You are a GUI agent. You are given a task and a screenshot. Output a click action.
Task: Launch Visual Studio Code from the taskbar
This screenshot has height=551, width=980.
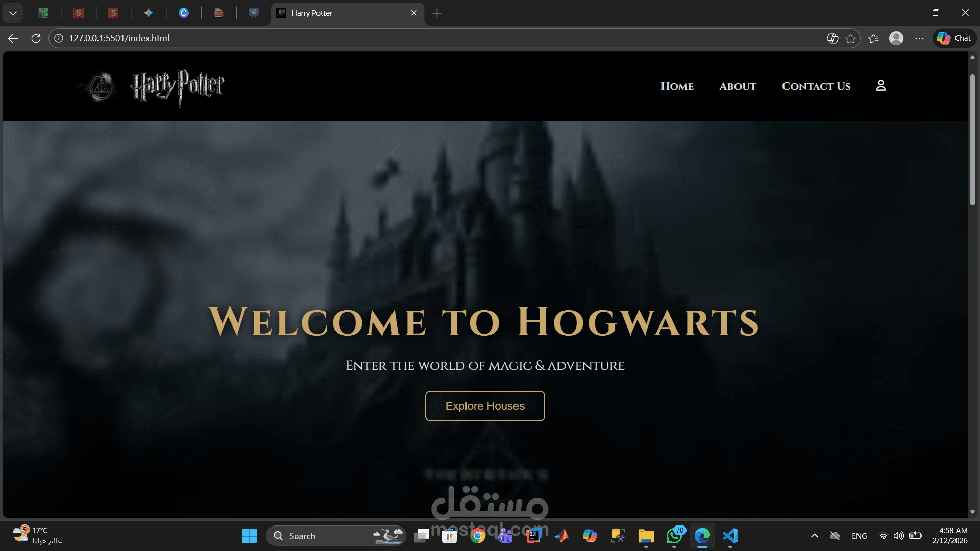(730, 536)
